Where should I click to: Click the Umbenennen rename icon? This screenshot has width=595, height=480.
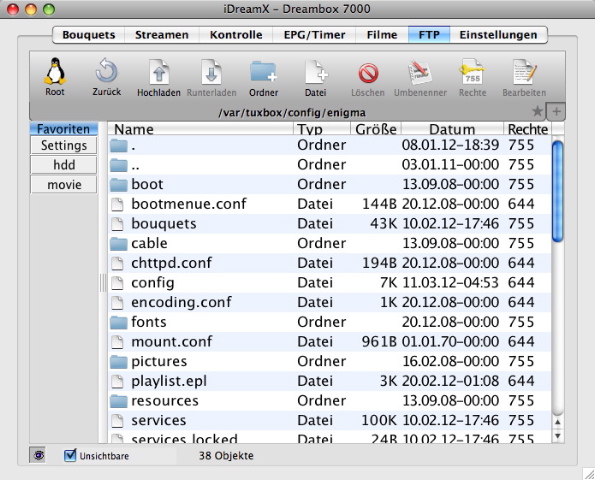pos(420,72)
